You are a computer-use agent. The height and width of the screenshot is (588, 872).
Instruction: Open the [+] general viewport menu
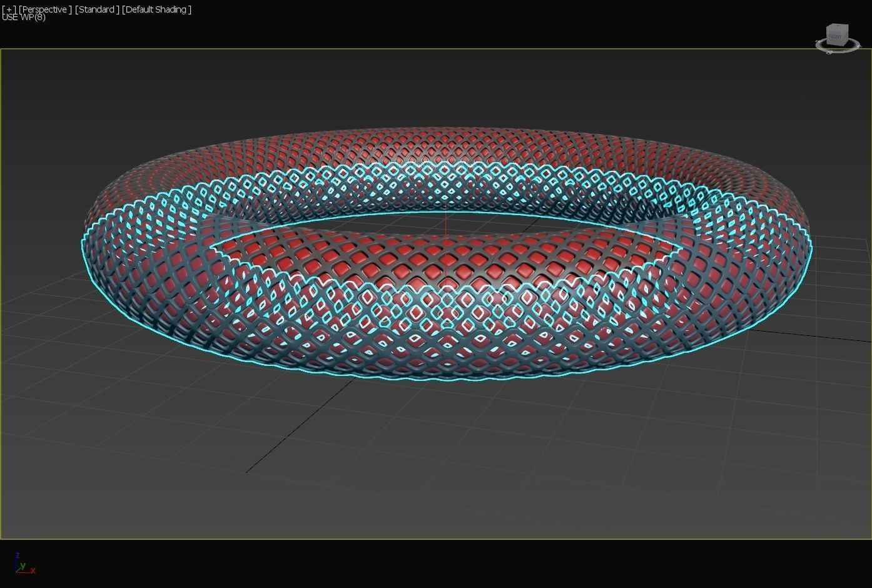(9, 9)
